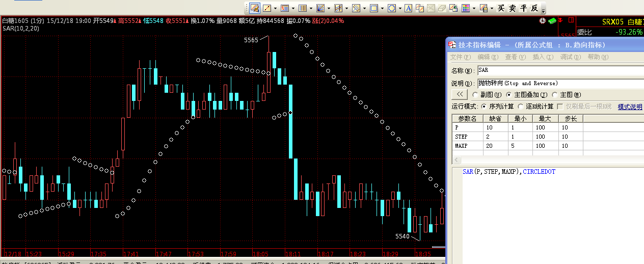Click the greyed crossed-box delete icon

(431, 8)
